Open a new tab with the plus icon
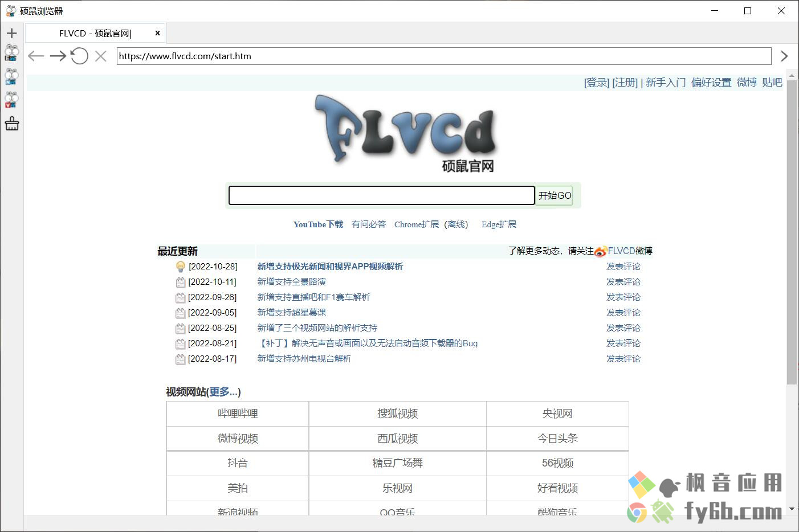This screenshot has width=799, height=532. [x=11, y=33]
